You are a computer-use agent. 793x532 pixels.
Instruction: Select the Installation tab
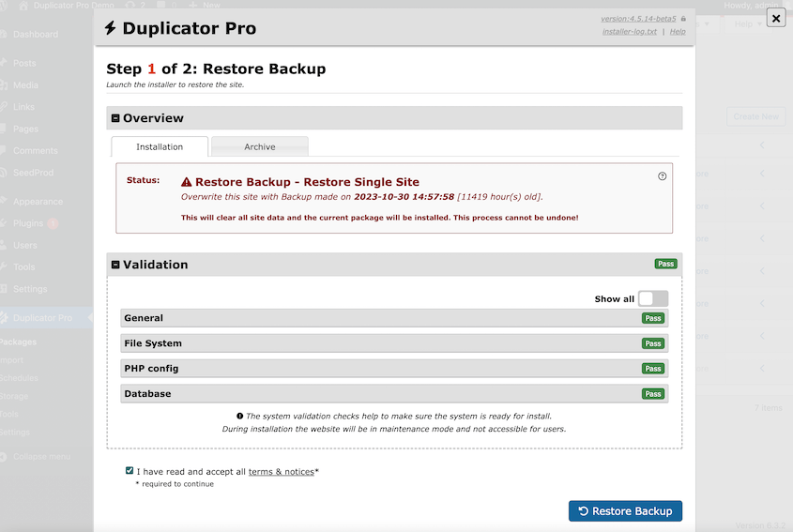click(160, 146)
